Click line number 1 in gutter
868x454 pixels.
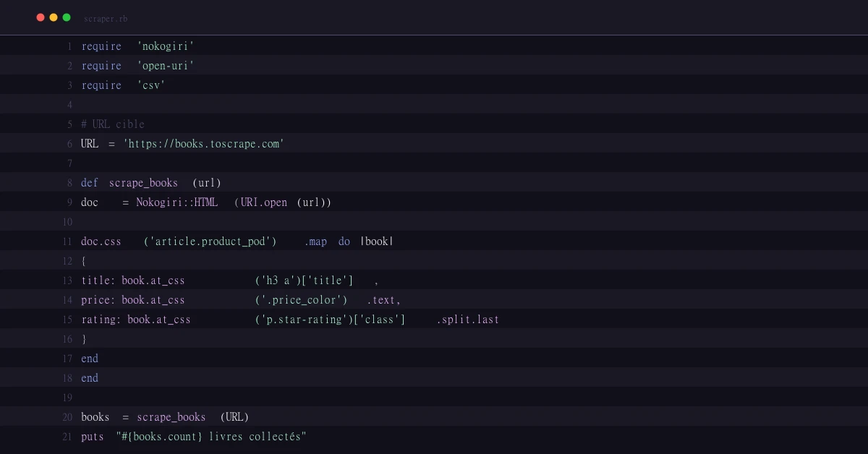coord(69,46)
